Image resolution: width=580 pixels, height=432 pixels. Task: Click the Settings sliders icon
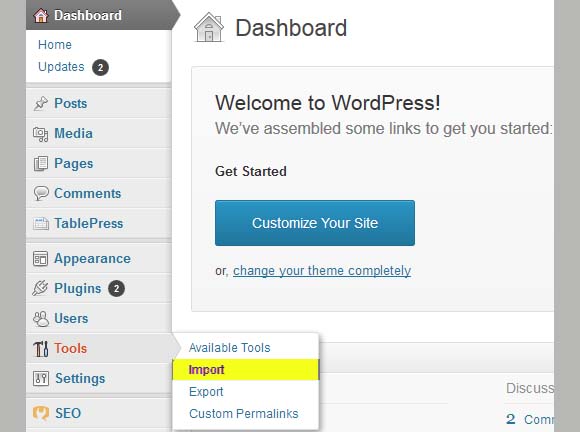coord(41,379)
